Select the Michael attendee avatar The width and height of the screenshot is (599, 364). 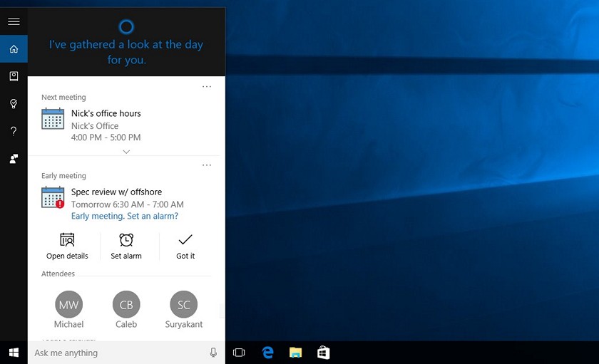point(68,304)
